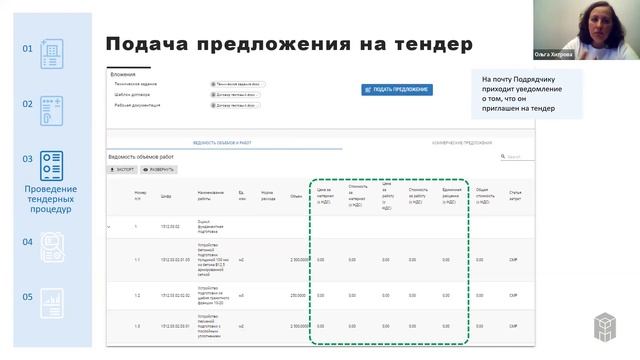Click the "Объем" column header
The image size is (640, 360).
point(296,196)
